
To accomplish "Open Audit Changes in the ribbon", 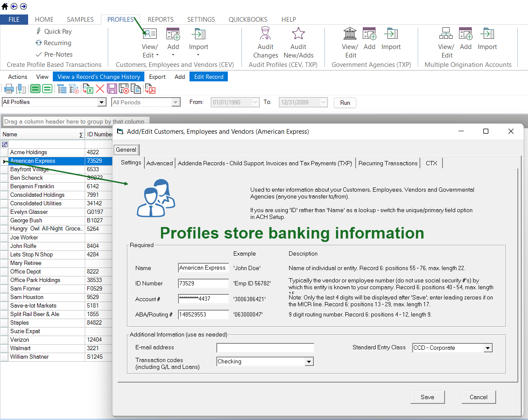I will [x=265, y=42].
